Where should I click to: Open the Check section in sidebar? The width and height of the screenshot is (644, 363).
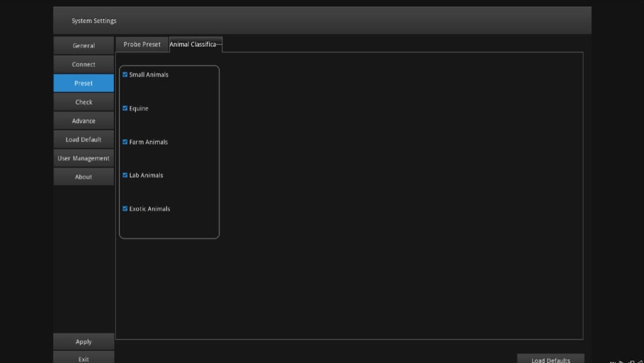[x=84, y=102]
